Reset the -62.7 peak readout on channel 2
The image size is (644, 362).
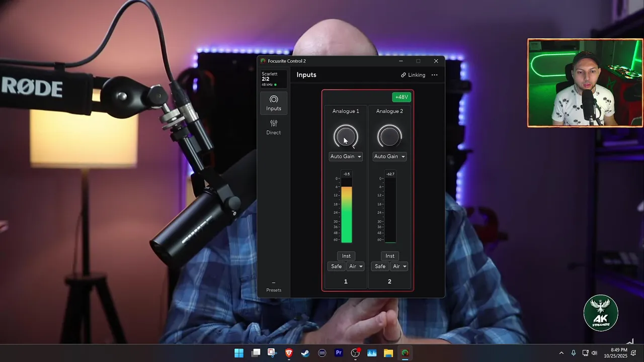(x=390, y=174)
